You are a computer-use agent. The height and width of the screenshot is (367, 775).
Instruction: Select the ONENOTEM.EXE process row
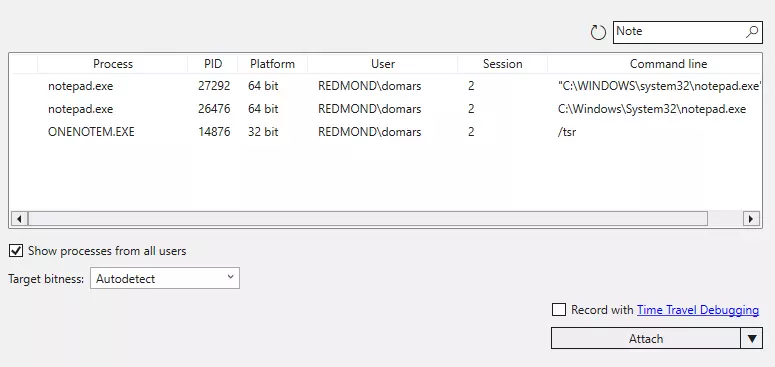click(x=386, y=132)
